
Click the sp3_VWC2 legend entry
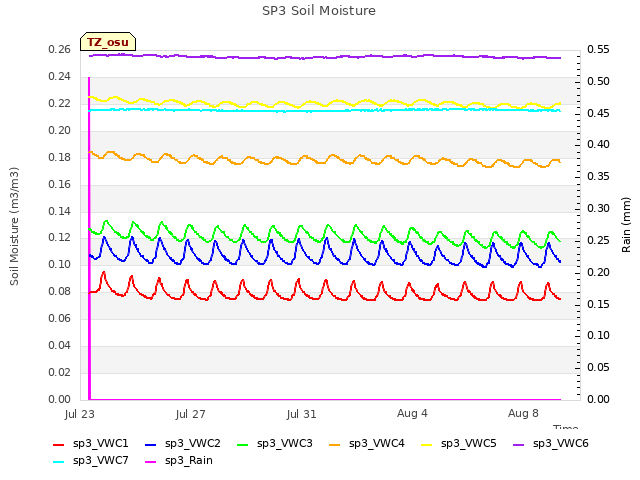pos(183,444)
